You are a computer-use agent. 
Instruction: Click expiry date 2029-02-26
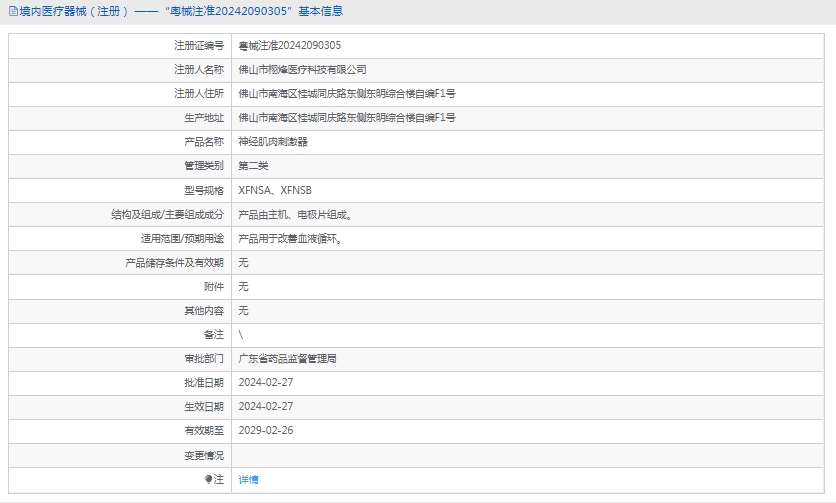[x=266, y=430]
